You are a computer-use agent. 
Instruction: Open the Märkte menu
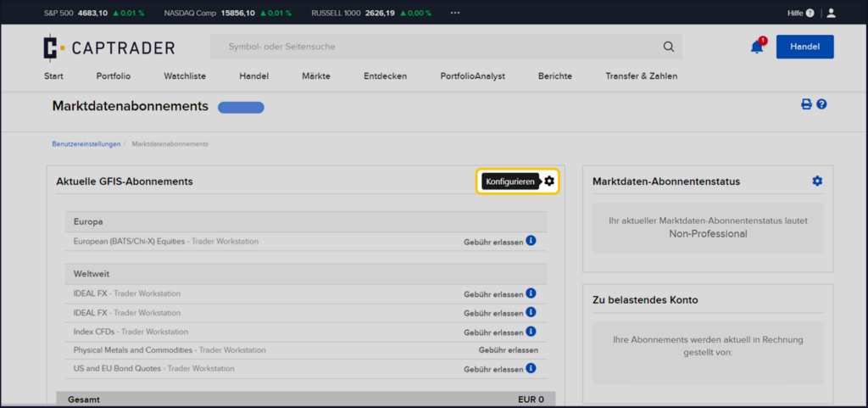tap(316, 76)
